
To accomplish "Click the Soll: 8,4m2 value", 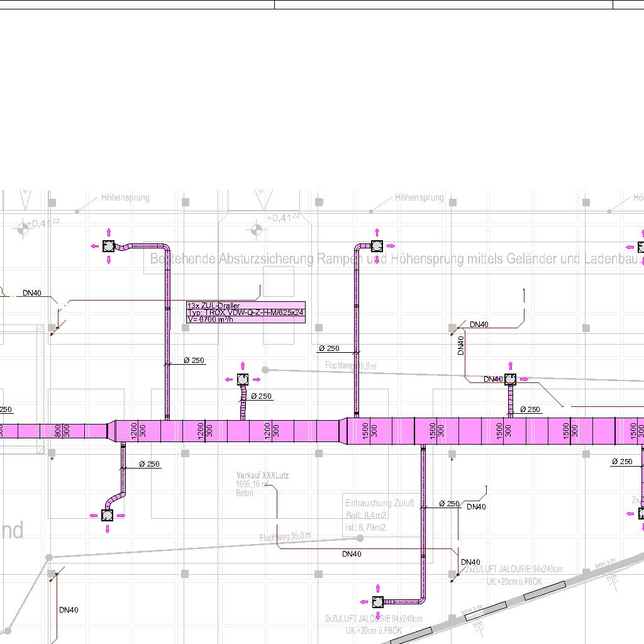I will 366,516.
